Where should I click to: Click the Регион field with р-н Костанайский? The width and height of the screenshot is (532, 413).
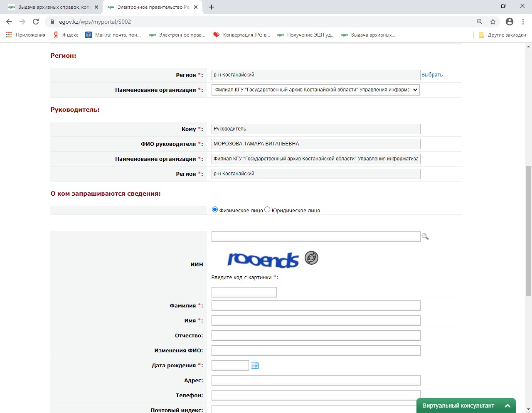(x=316, y=75)
